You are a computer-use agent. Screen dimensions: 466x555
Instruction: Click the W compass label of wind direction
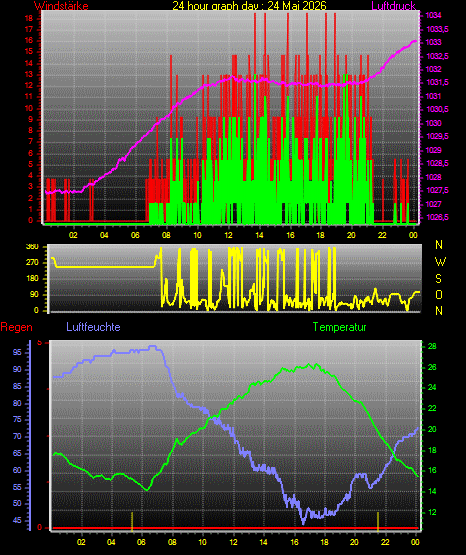(x=440, y=262)
